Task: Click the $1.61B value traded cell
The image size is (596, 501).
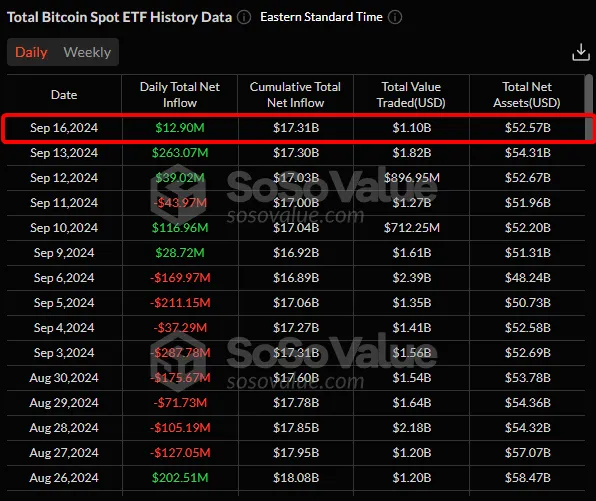Action: [x=412, y=253]
